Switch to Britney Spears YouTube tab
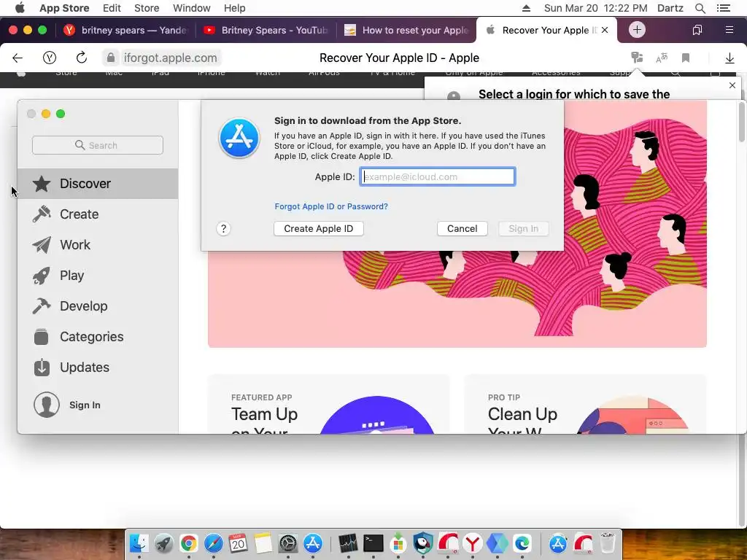Viewport: 747px width, 560px height. point(265,31)
